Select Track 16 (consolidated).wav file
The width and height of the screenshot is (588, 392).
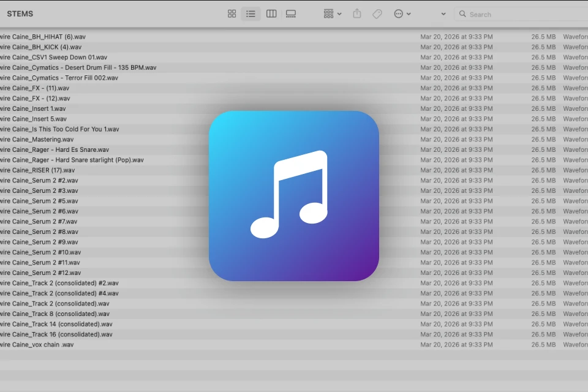(x=56, y=334)
